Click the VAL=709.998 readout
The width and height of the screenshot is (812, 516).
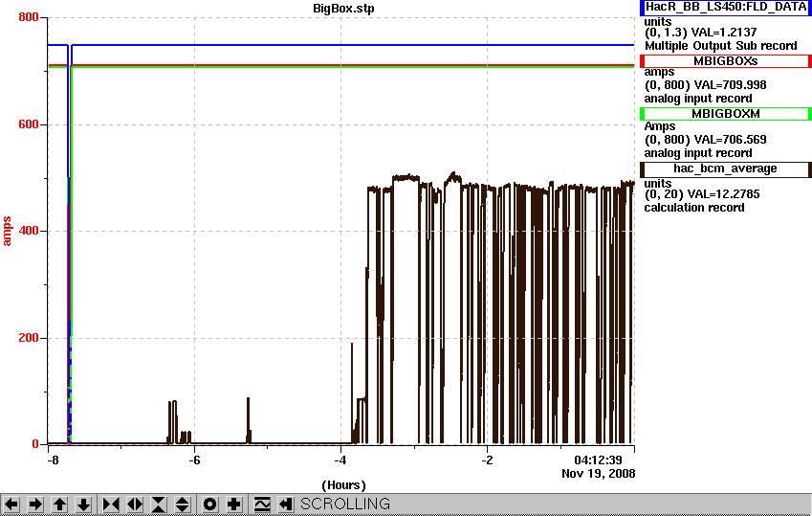pyautogui.click(x=730, y=85)
